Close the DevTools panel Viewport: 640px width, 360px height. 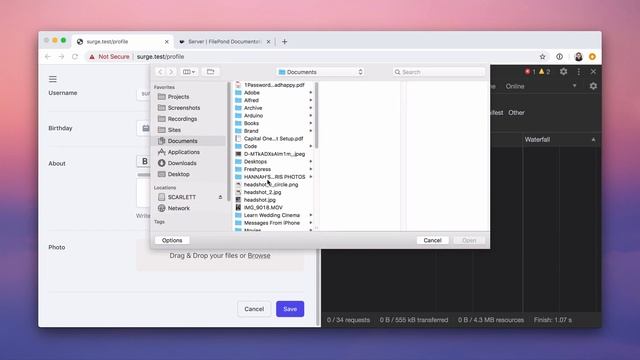pyautogui.click(x=593, y=71)
